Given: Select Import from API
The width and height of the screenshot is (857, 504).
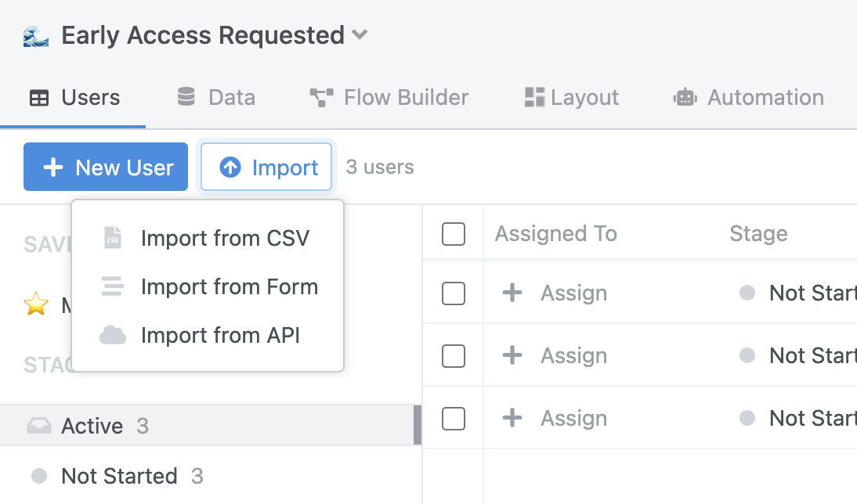Looking at the screenshot, I should coord(208,335).
